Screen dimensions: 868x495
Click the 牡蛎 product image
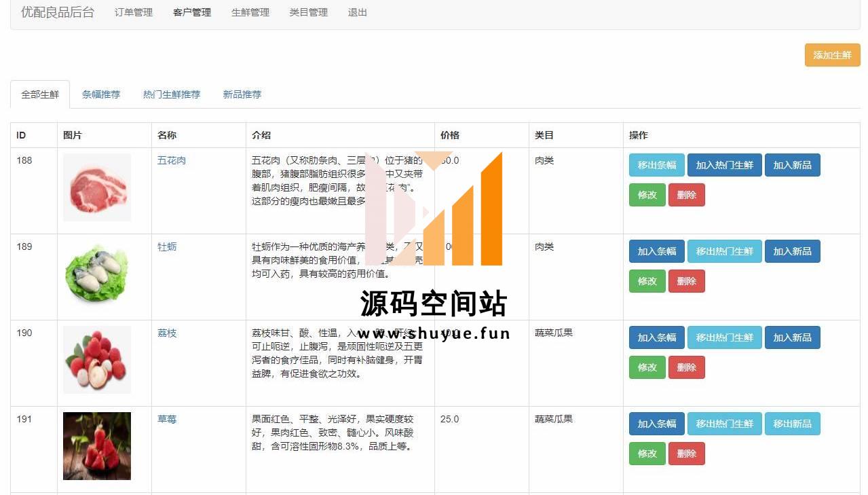click(x=97, y=274)
